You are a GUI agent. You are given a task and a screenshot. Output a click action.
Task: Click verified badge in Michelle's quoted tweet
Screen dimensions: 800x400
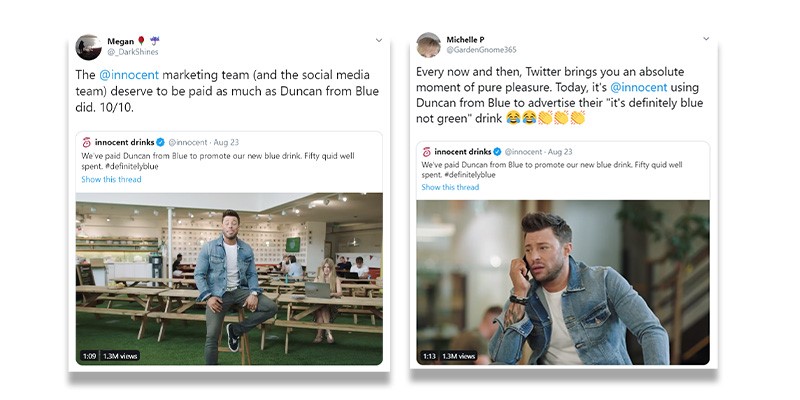pos(497,152)
